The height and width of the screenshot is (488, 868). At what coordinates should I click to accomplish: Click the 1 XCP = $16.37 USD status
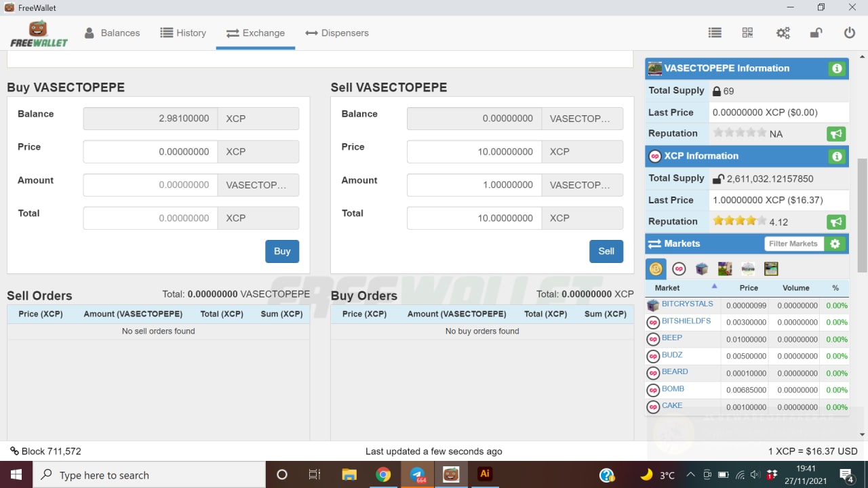(x=813, y=451)
